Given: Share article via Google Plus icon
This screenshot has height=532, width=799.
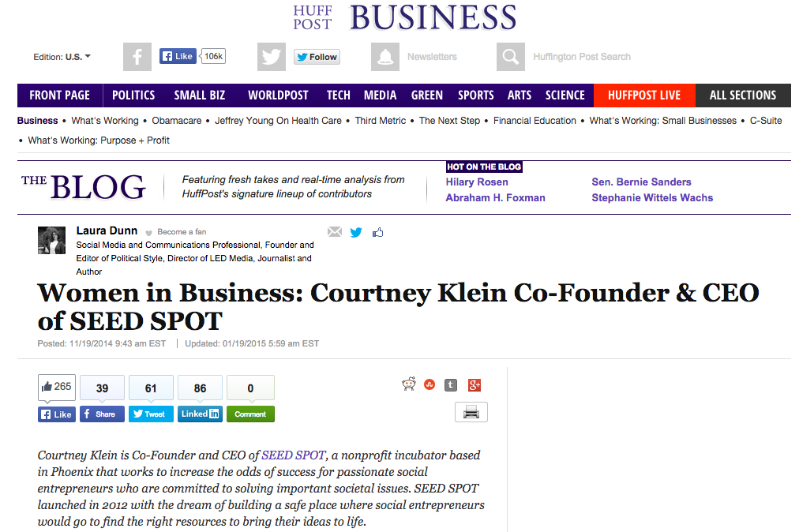Looking at the screenshot, I should pos(475,385).
